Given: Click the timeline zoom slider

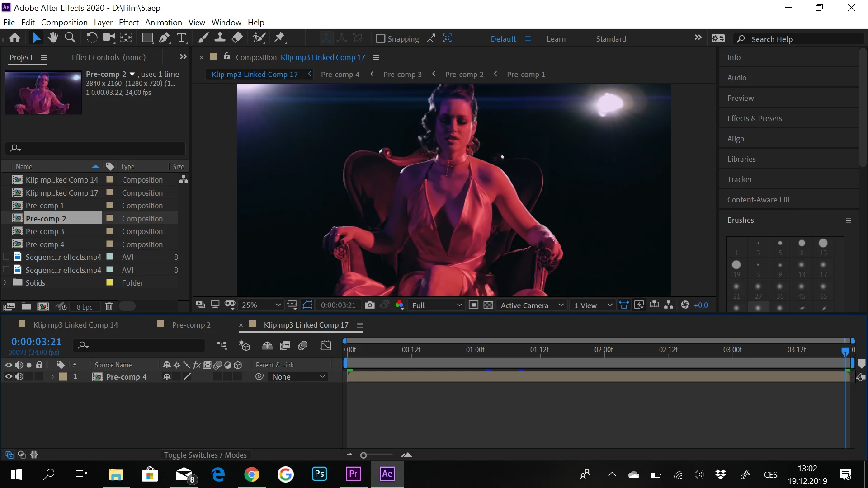Looking at the screenshot, I should coord(363,455).
